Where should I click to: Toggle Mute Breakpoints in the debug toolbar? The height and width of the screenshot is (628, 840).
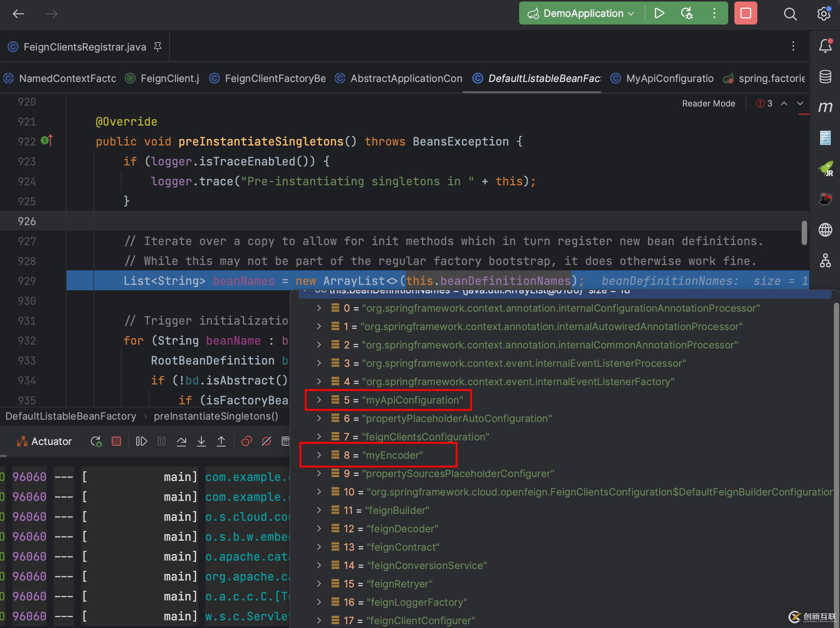[x=266, y=442]
